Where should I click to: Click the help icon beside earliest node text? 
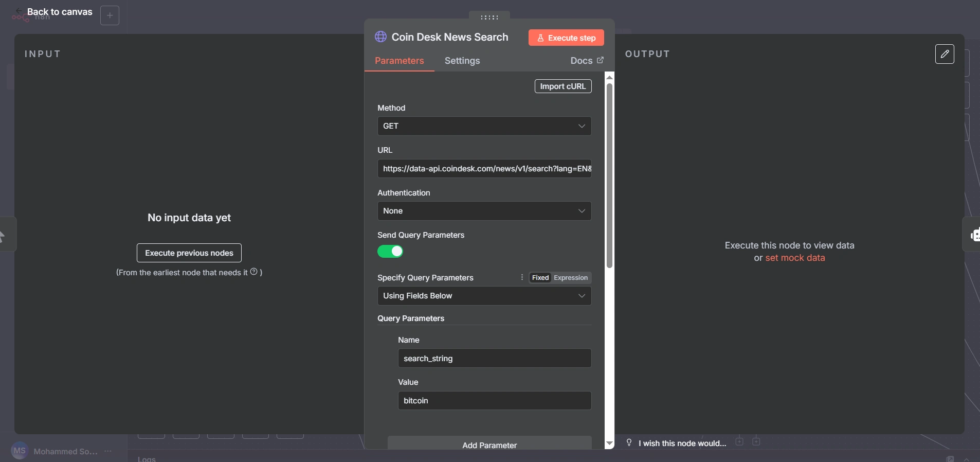254,272
